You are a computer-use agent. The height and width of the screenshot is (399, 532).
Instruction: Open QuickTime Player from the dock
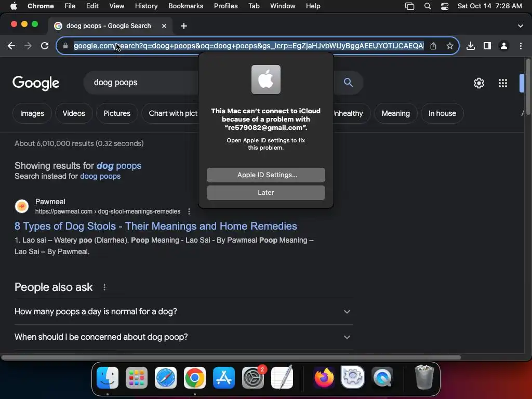(382, 377)
